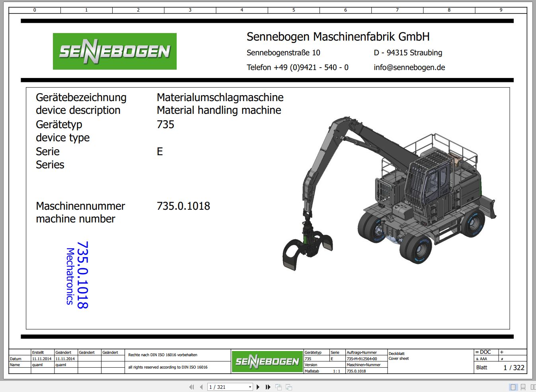Click the go-to-previous-view history icon
The image size is (536, 392).
click(278, 386)
